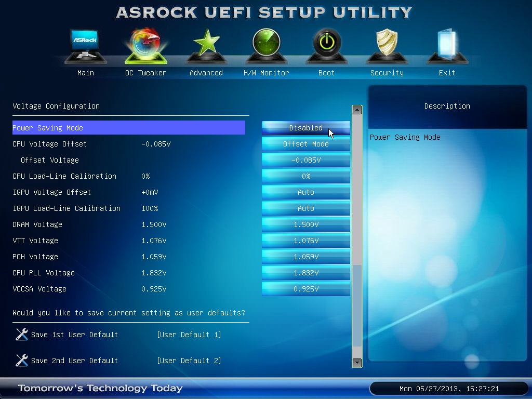This screenshot has height=399, width=532.
Task: Open the Security shield icon
Action: 387,46
